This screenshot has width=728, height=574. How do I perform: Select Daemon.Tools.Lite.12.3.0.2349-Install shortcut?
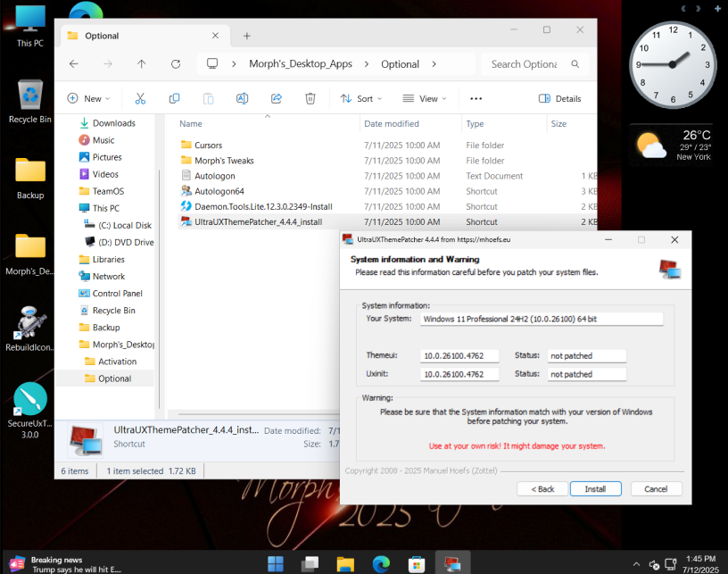coord(256,206)
